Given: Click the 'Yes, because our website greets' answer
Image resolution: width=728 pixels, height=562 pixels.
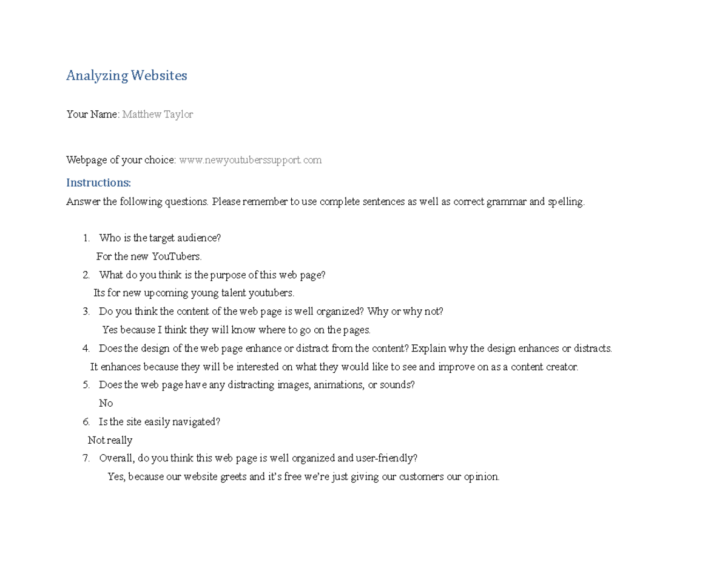Looking at the screenshot, I should click(303, 477).
